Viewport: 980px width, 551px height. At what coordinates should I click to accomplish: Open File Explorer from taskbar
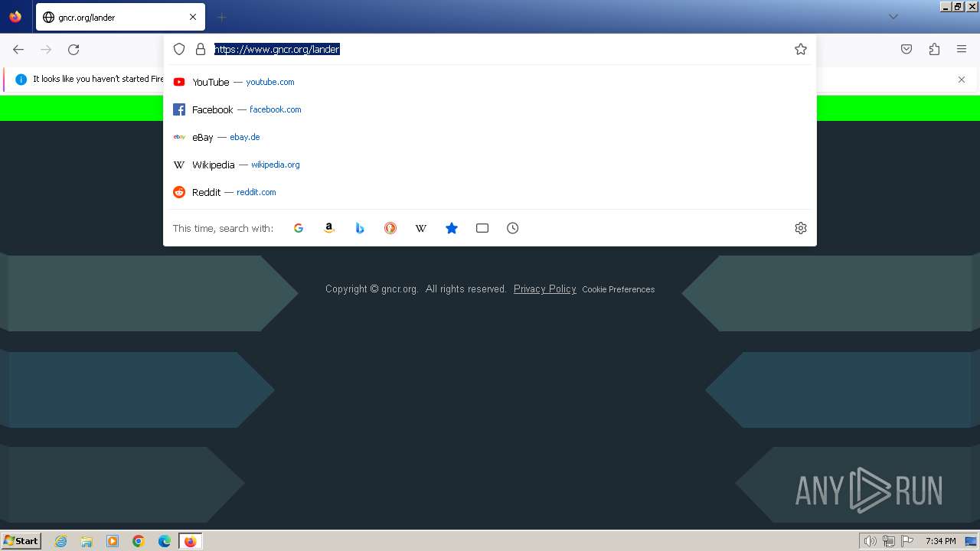[87, 541]
